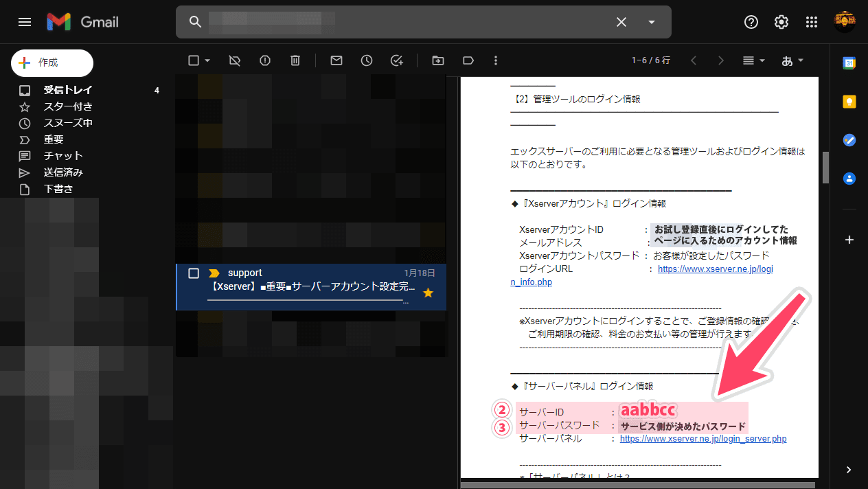Add to tasks icon

tap(397, 60)
